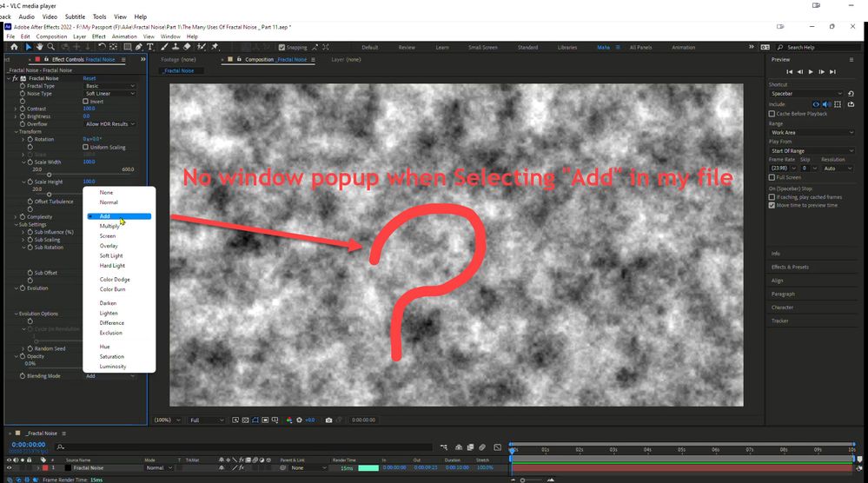
Task: Move the Scale Width slider handle
Action: click(49, 175)
